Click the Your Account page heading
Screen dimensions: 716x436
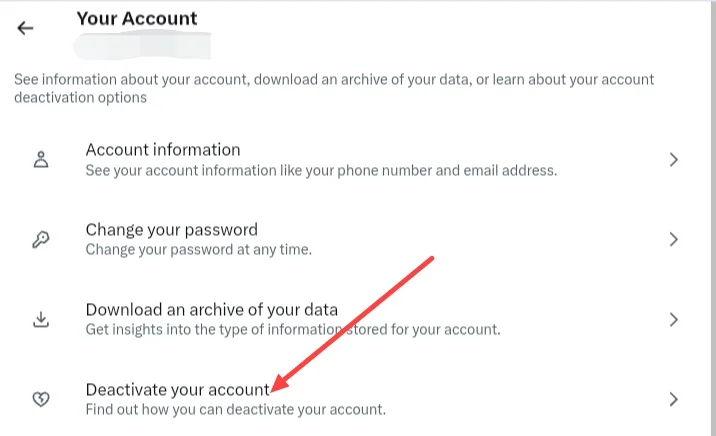137,18
